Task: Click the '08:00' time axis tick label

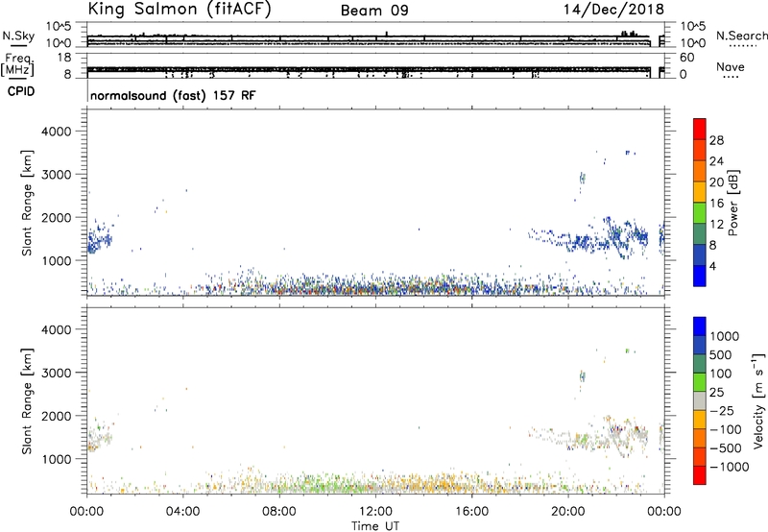Action: pyautogui.click(x=279, y=512)
